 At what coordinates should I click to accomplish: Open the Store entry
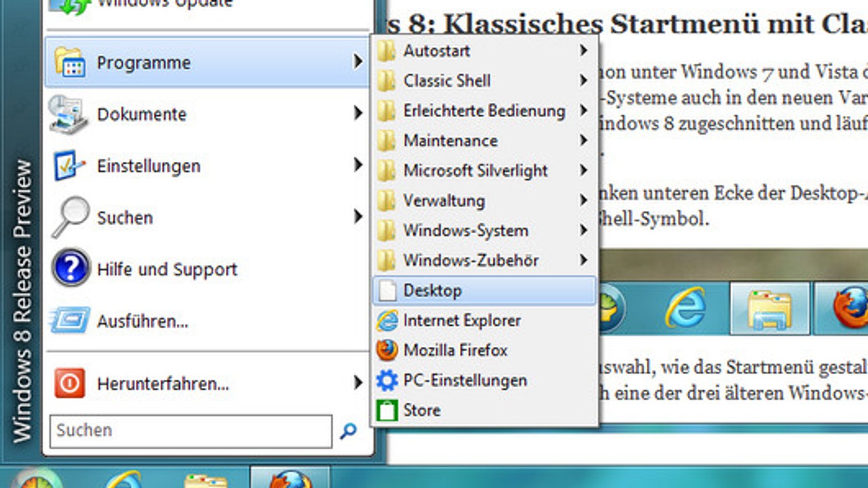tap(484, 410)
